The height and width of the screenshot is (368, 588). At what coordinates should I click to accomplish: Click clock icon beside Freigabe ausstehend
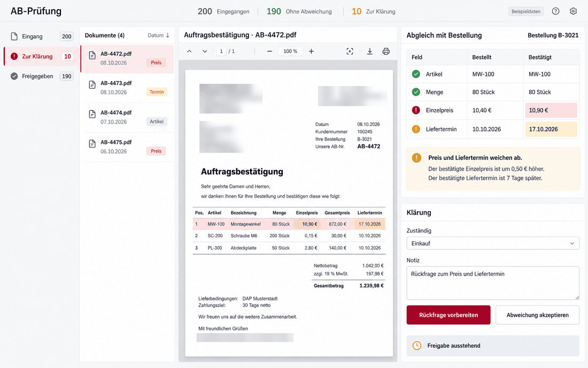[x=416, y=346]
